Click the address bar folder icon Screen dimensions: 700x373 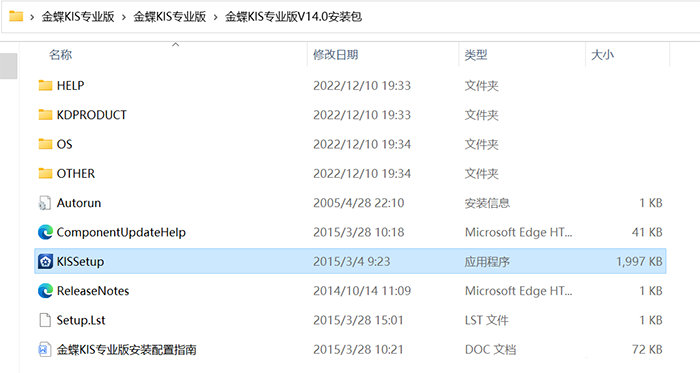(16, 17)
